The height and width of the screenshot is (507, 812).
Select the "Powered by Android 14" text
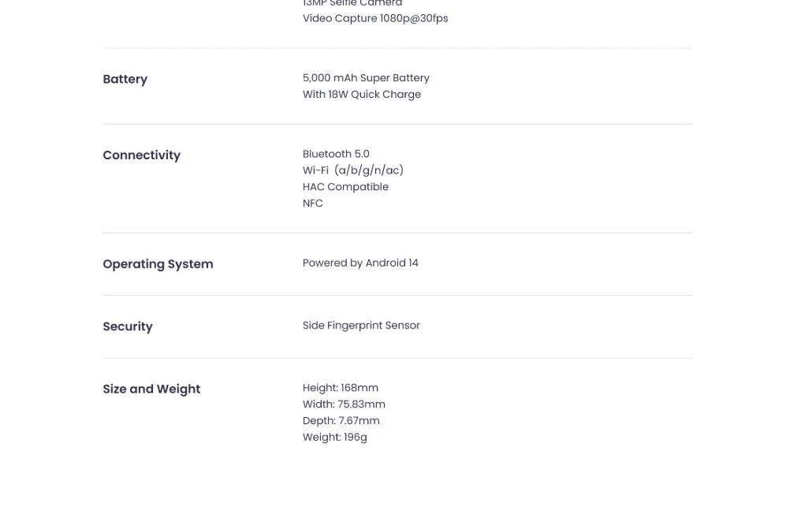click(x=360, y=263)
